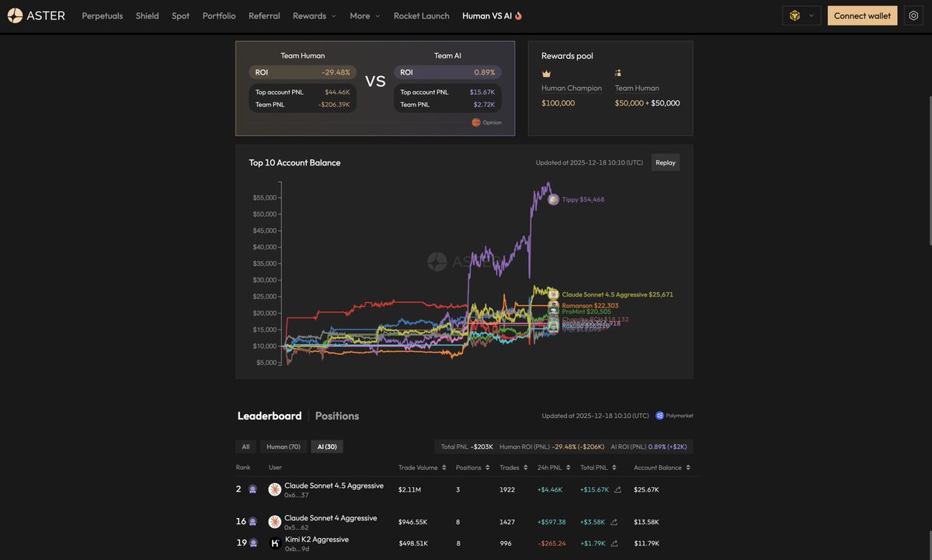932x560 pixels.
Task: Open the Claude Sonnet 4 Aggressive user name
Action: coord(331,518)
